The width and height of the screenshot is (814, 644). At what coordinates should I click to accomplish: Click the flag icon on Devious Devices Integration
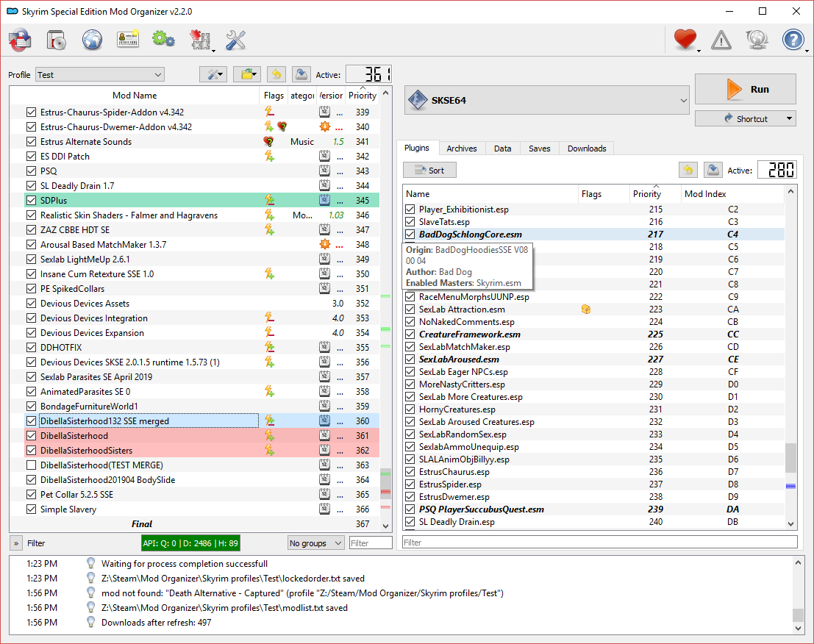[x=269, y=318]
